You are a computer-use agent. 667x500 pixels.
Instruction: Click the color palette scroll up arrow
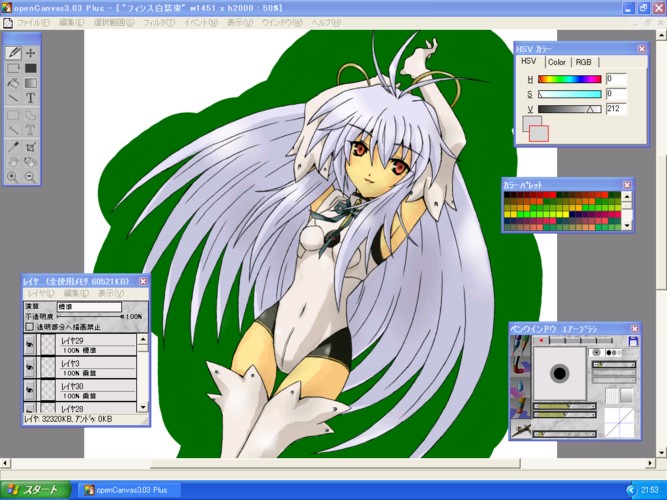tap(627, 196)
